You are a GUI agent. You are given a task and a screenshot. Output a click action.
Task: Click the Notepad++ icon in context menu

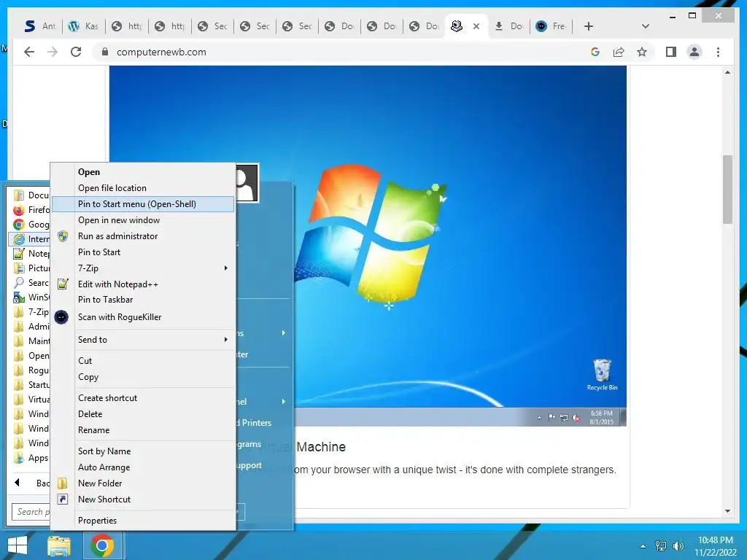63,284
